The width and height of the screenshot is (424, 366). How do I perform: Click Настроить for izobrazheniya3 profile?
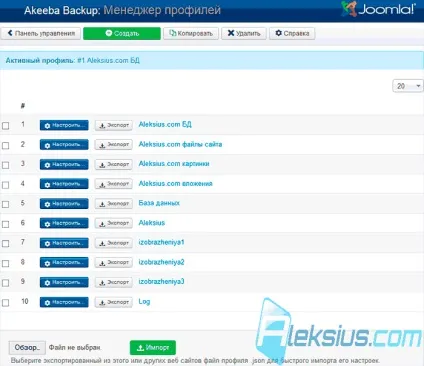(64, 282)
